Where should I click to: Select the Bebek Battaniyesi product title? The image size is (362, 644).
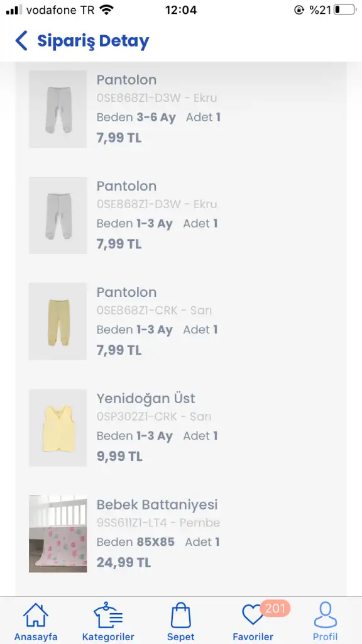[x=157, y=505]
